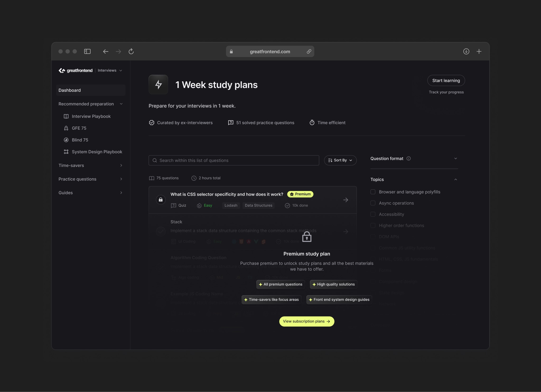Check the Accessibility topic
Image resolution: width=541 pixels, height=392 pixels.
pos(373,214)
